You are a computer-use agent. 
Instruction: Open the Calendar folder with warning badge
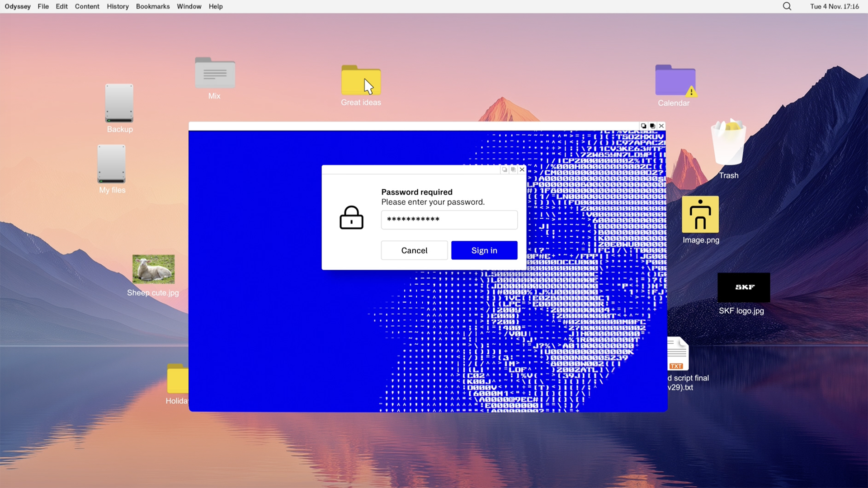pyautogui.click(x=675, y=81)
